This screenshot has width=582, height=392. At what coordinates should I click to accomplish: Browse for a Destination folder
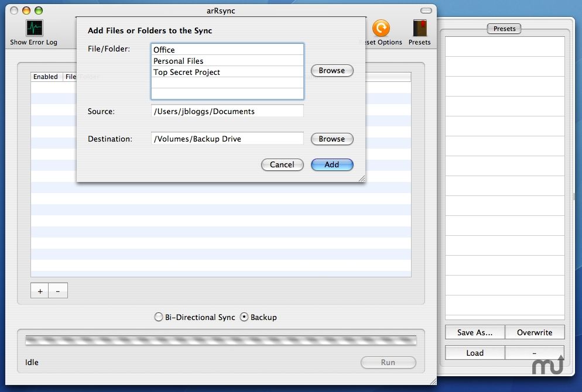(x=331, y=139)
